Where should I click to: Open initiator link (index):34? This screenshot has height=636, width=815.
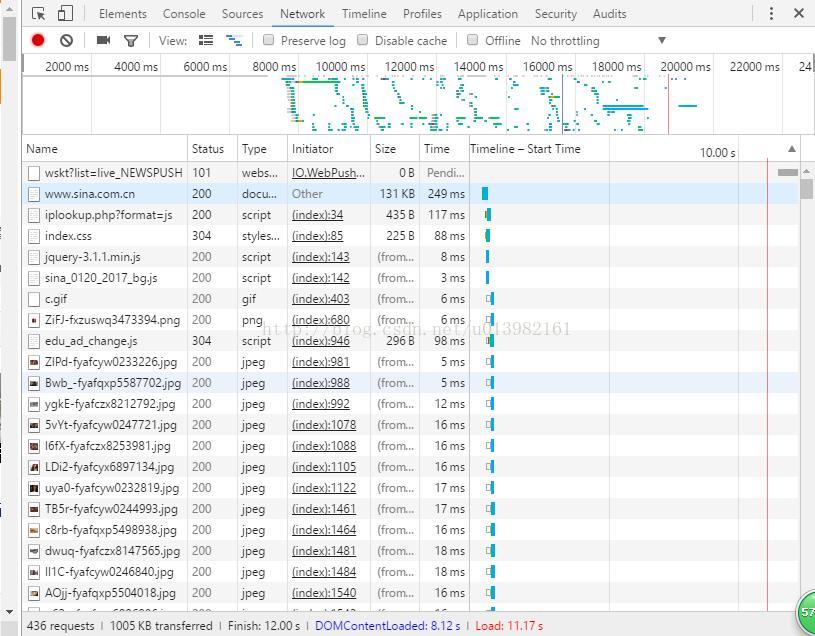click(x=318, y=215)
